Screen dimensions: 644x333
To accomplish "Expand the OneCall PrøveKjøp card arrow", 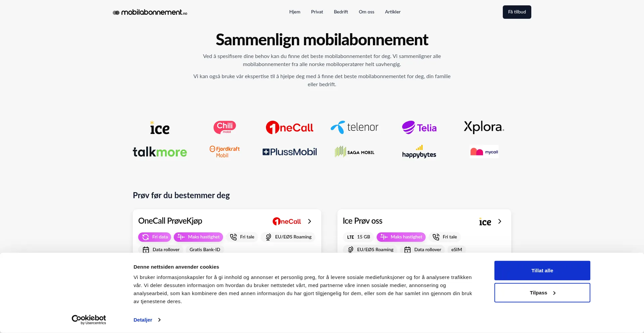I will tap(310, 221).
